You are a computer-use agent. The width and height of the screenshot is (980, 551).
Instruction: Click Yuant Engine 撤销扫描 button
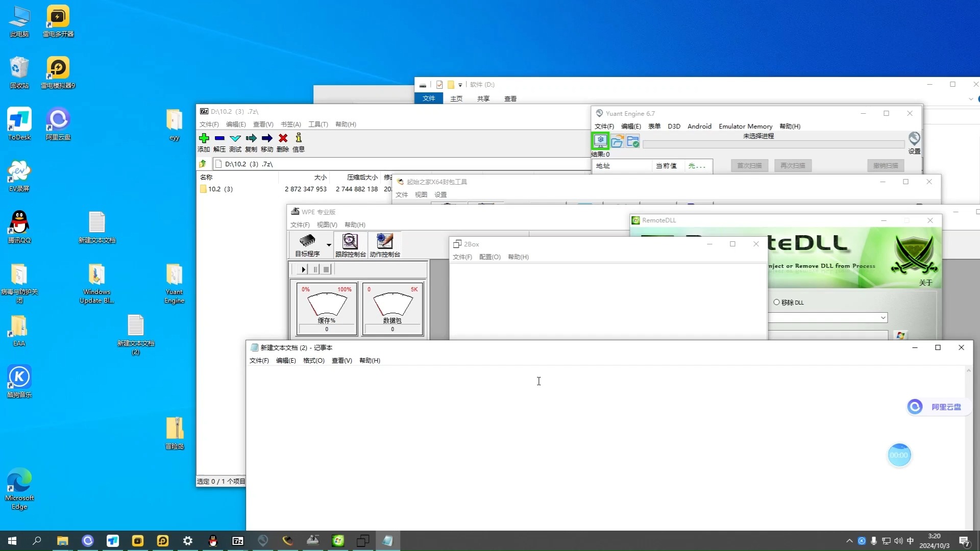885,165
